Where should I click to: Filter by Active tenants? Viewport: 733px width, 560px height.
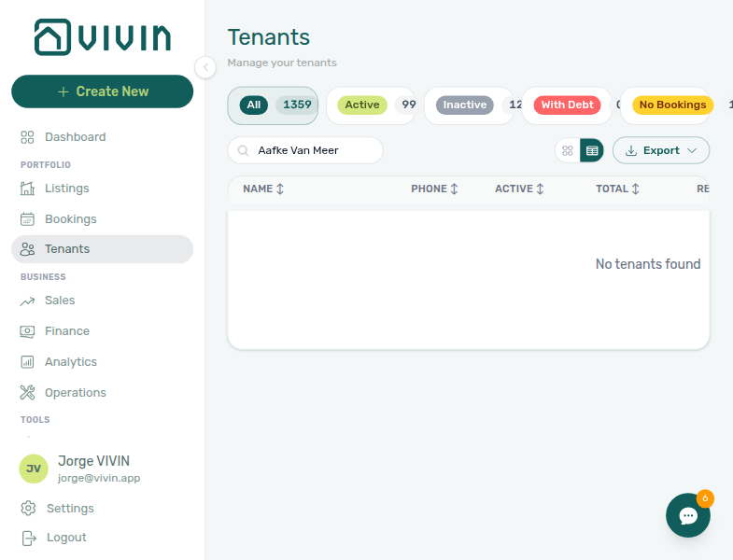[x=372, y=105]
